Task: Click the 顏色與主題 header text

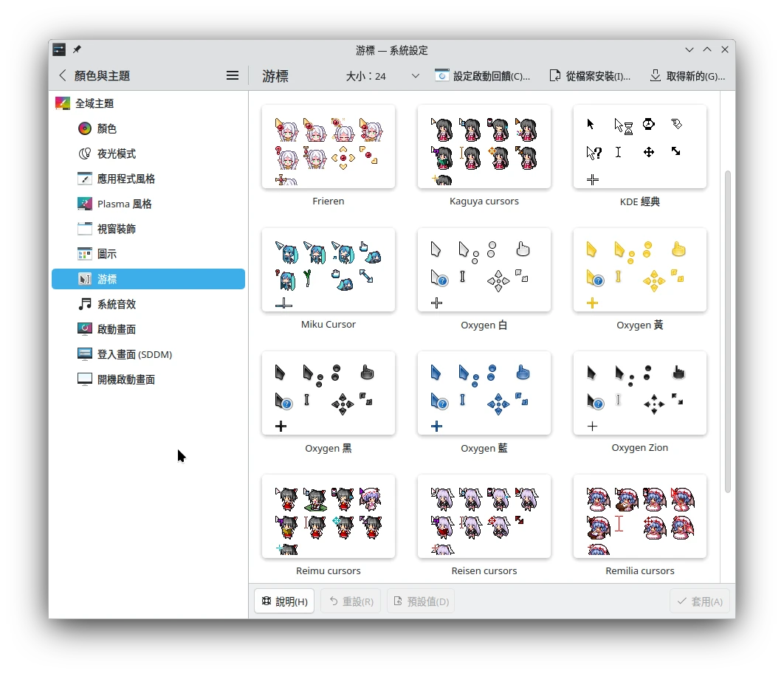Action: coord(102,75)
